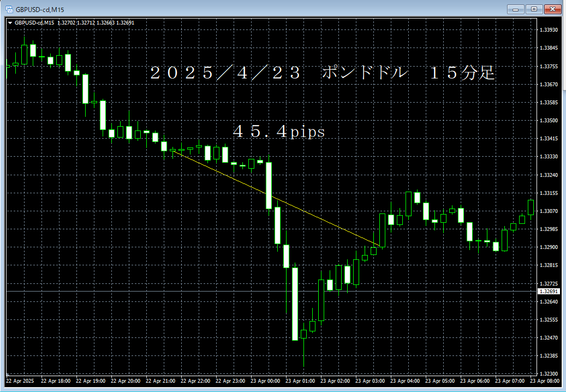Click the 1.32300 price scale value
Image resolution: width=566 pixels, height=392 pixels.
[x=549, y=374]
